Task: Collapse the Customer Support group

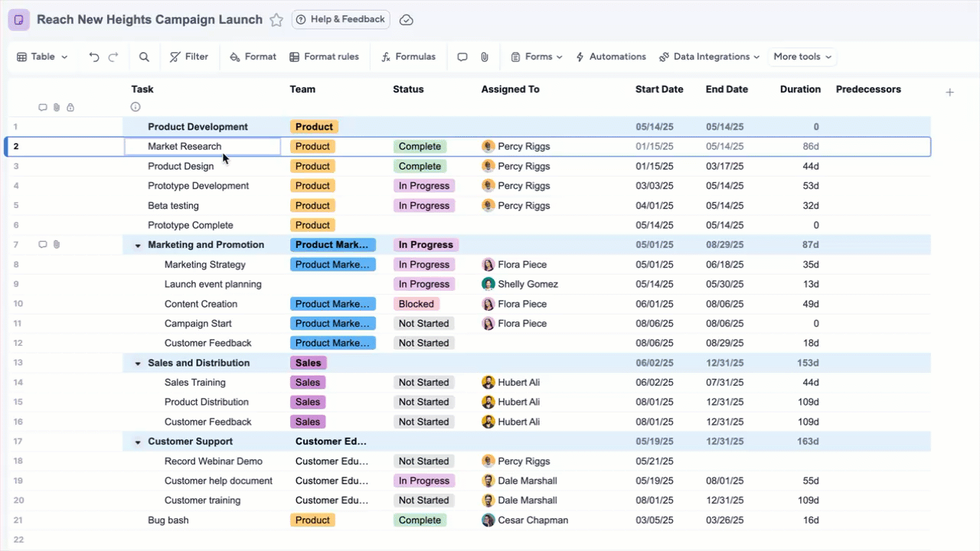Action: click(x=139, y=442)
